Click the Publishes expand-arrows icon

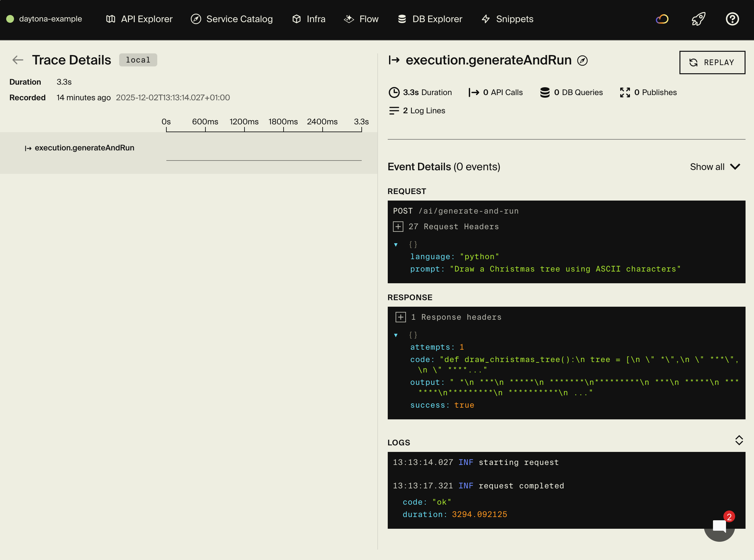(x=624, y=92)
